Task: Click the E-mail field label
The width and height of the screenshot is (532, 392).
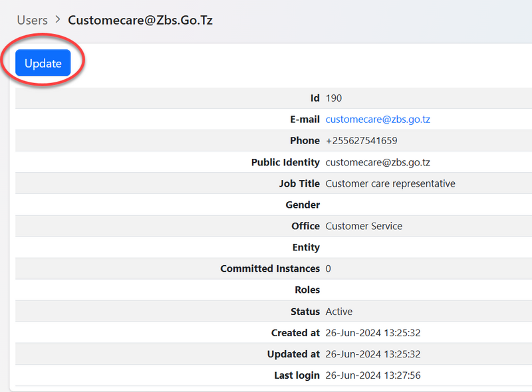Action: (302, 120)
